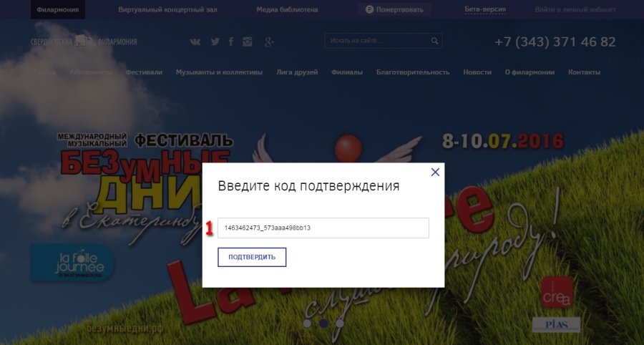Open the Филармония top tab
Viewport: 644px width, 345px height.
(57, 9)
